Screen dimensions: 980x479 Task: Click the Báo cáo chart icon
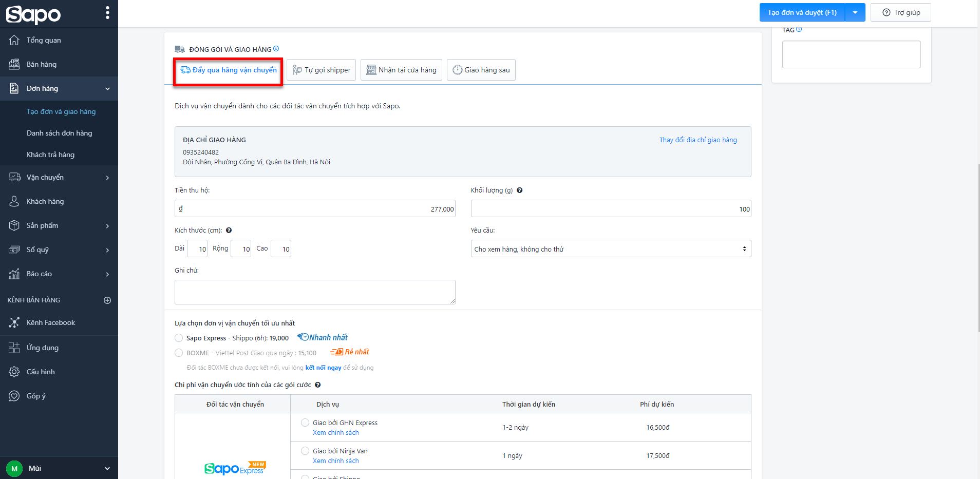coord(14,274)
